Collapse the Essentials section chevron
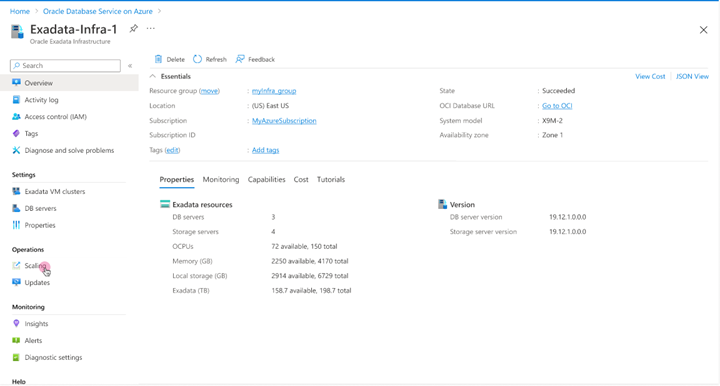Screen dimensions: 720x386 pyautogui.click(x=153, y=76)
